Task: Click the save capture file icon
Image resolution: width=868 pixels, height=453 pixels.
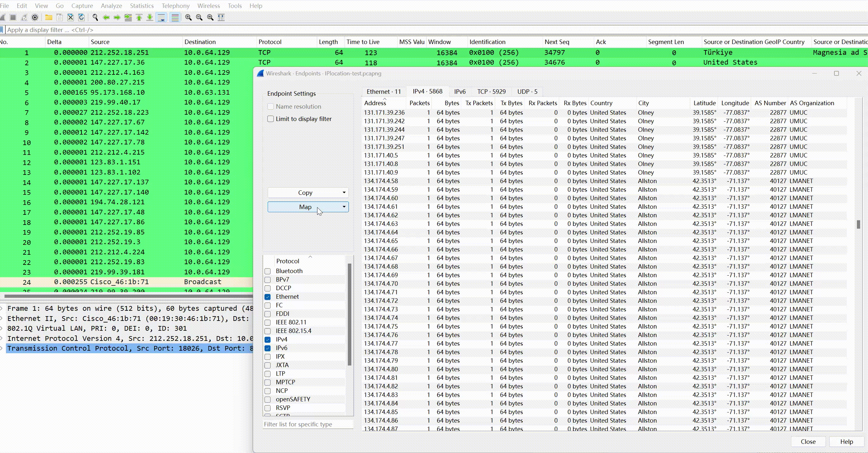Action: 60,17
